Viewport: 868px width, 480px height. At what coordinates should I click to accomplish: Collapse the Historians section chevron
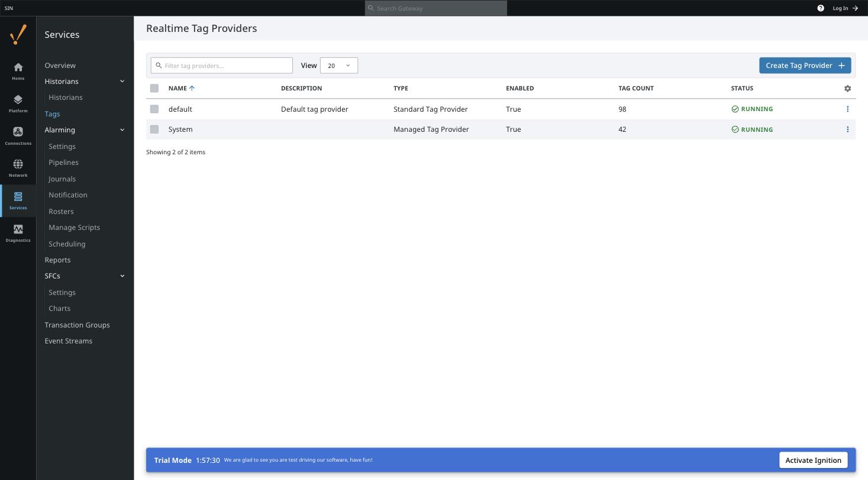pyautogui.click(x=122, y=81)
